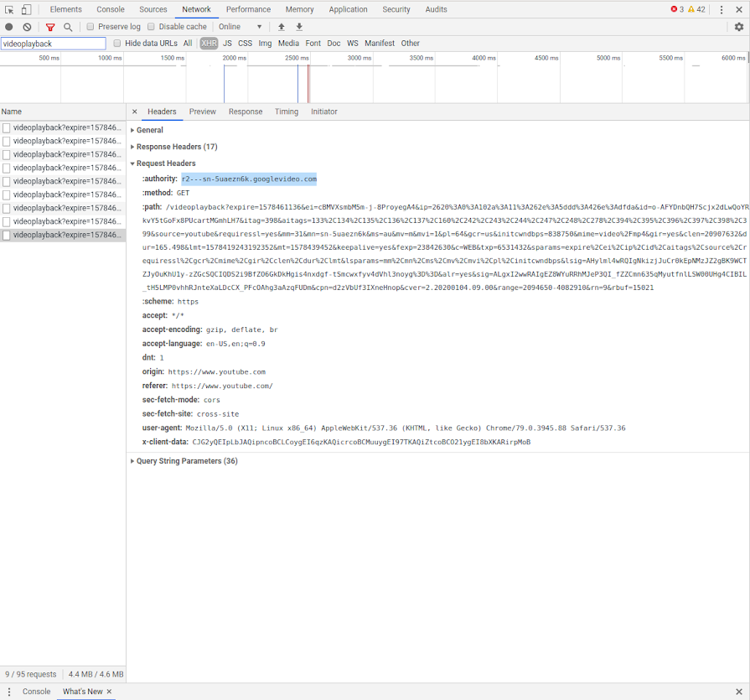750x700 pixels.
Task: Filter requests by JS type
Action: click(x=227, y=43)
